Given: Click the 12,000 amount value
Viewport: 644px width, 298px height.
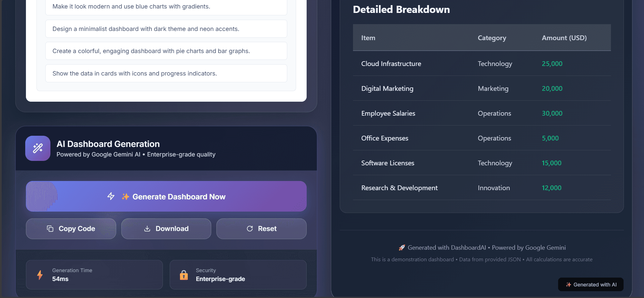Looking at the screenshot, I should (x=552, y=188).
